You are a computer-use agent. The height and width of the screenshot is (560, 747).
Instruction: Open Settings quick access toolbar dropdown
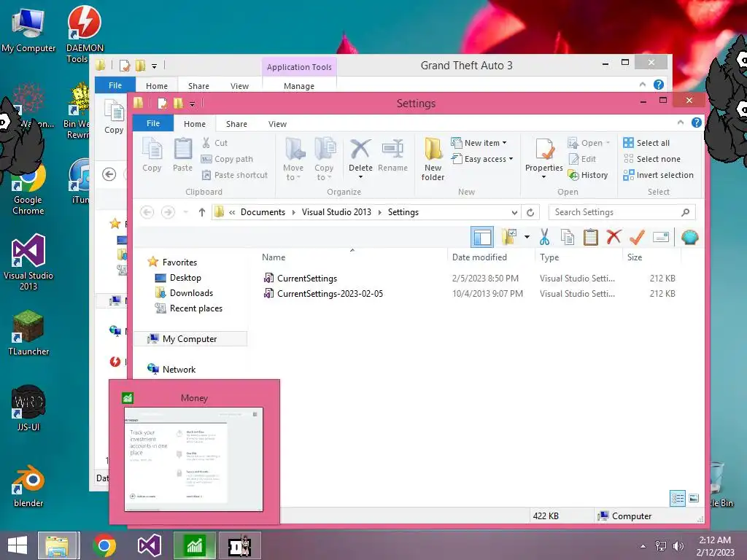point(192,104)
